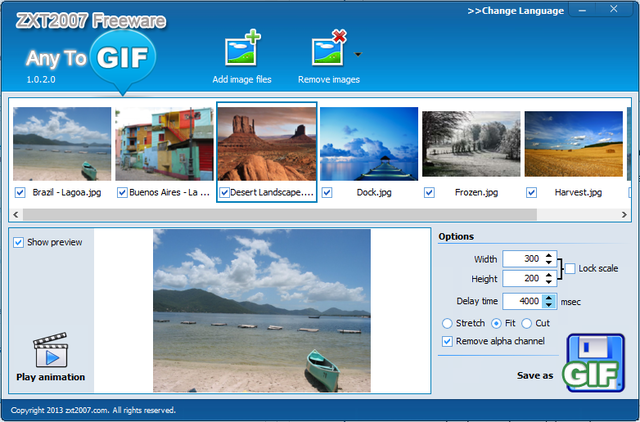Enable the Lock scale checkbox
The image size is (640, 422).
click(570, 269)
